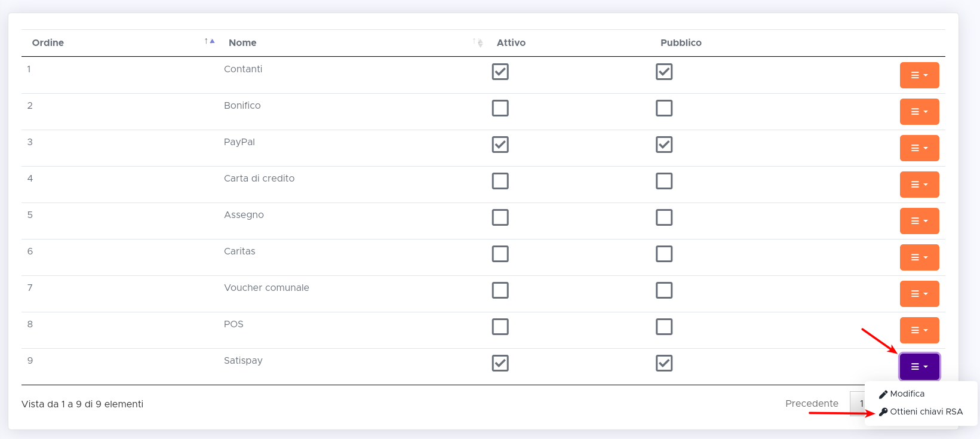Open the purple actions menu for Satispay
This screenshot has width=980, height=439.
(x=919, y=367)
